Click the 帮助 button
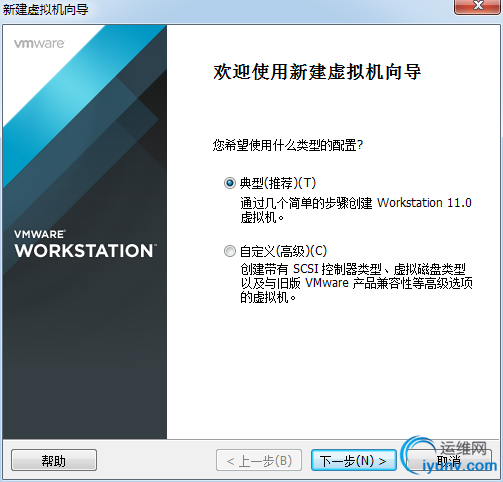 (x=54, y=460)
